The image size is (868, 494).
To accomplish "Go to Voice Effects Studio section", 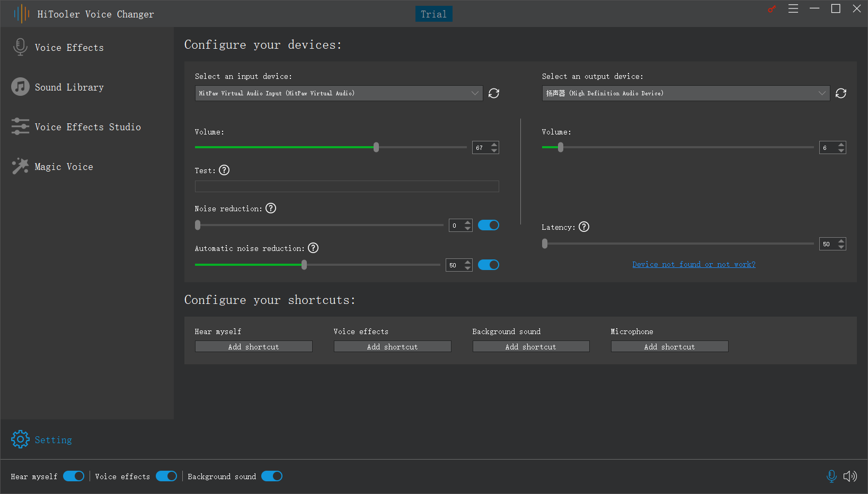I will point(88,127).
